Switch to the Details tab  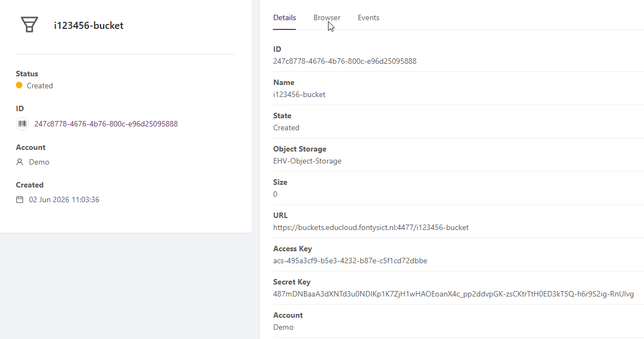tap(284, 17)
